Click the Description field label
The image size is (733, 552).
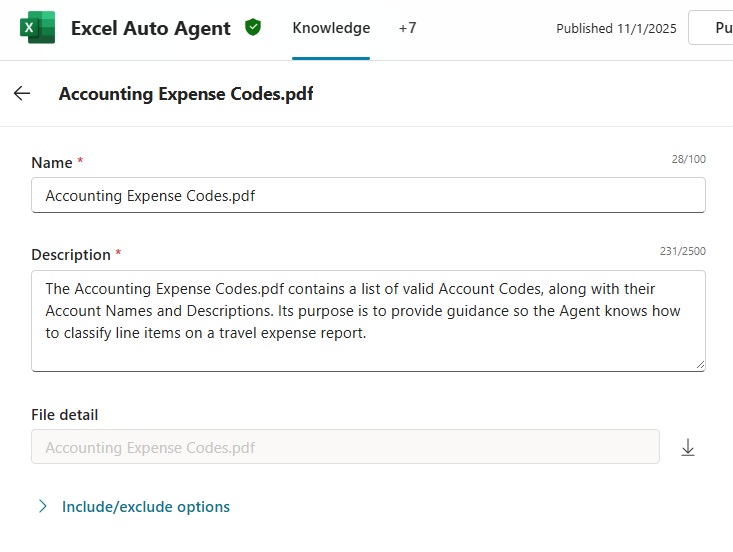tap(71, 255)
